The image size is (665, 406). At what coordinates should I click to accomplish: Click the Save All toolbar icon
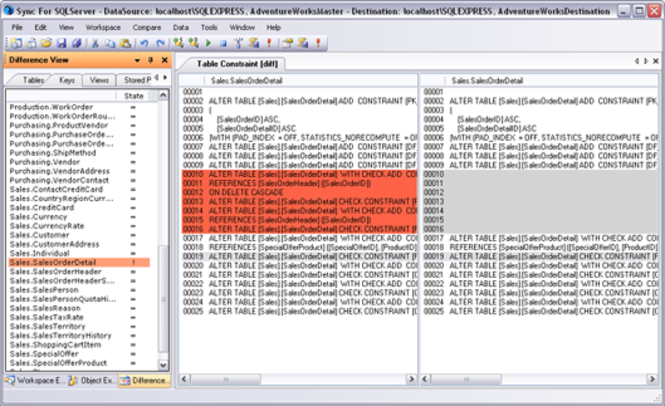click(77, 43)
